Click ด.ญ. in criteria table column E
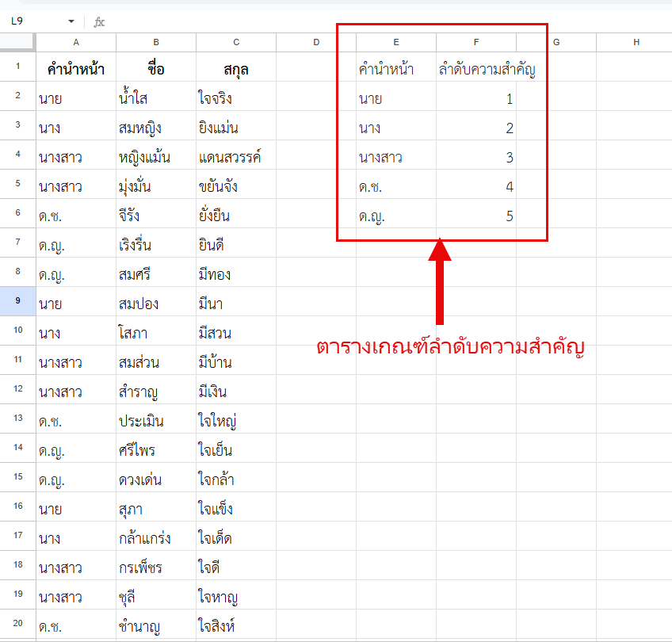The image size is (672, 642). click(x=396, y=213)
